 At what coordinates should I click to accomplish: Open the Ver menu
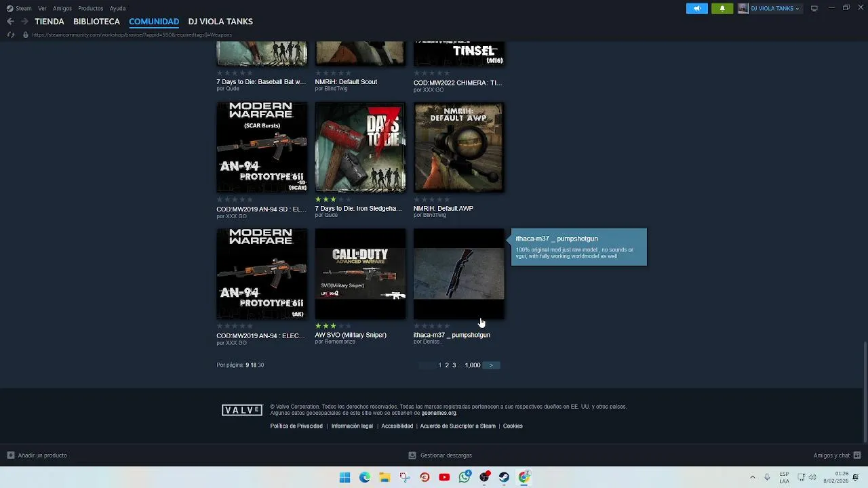[x=43, y=8]
